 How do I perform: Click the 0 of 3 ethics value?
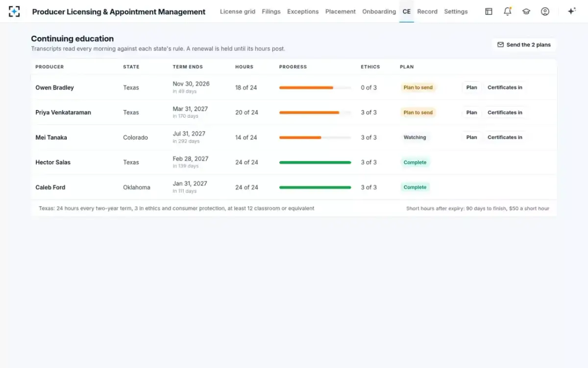point(369,88)
